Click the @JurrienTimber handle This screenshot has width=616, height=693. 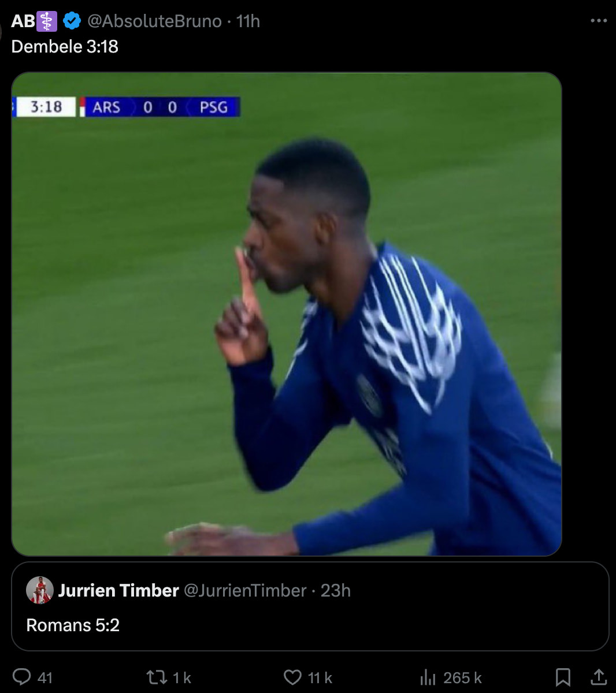click(245, 590)
